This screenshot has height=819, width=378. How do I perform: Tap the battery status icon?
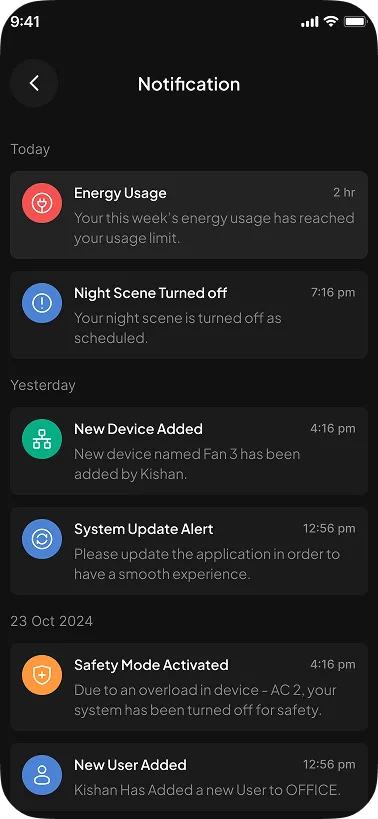pos(356,21)
